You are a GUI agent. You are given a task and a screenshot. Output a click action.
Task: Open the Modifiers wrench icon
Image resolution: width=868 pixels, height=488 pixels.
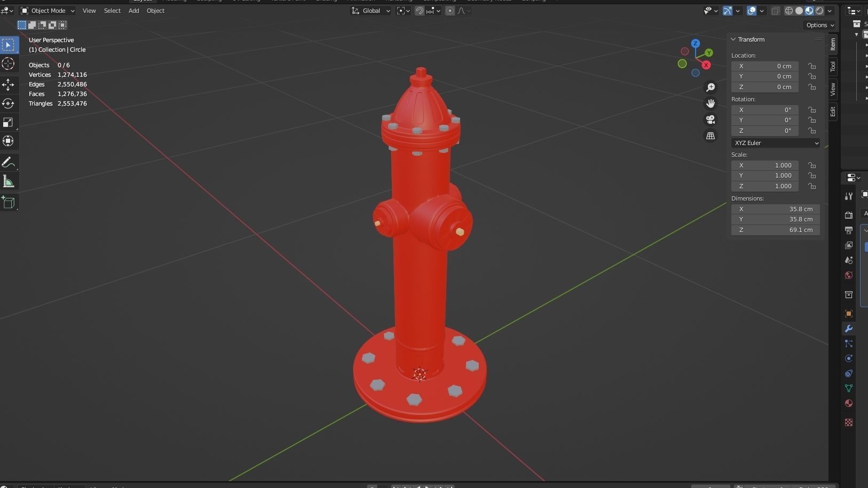click(x=848, y=329)
